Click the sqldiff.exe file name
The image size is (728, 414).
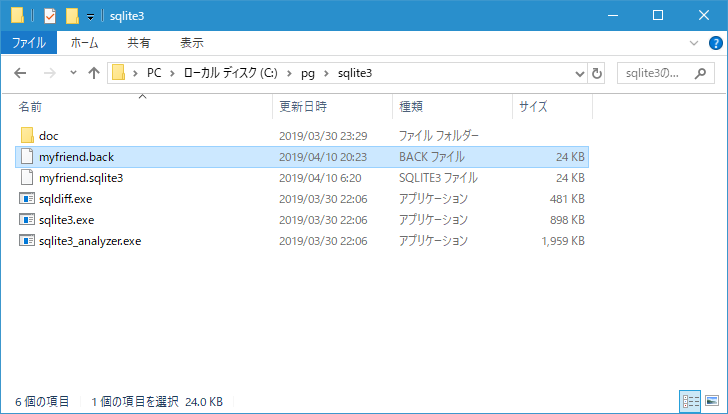(x=65, y=199)
